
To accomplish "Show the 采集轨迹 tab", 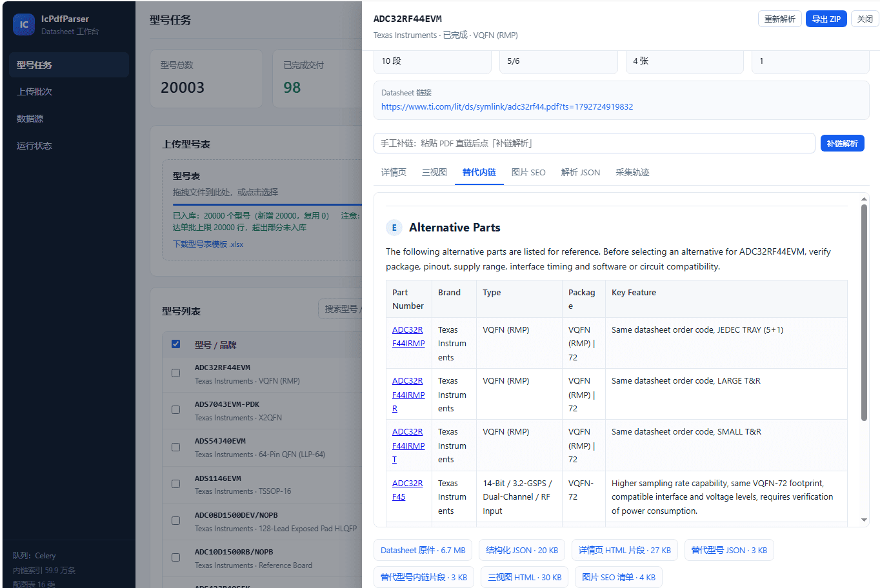I will pos(632,172).
